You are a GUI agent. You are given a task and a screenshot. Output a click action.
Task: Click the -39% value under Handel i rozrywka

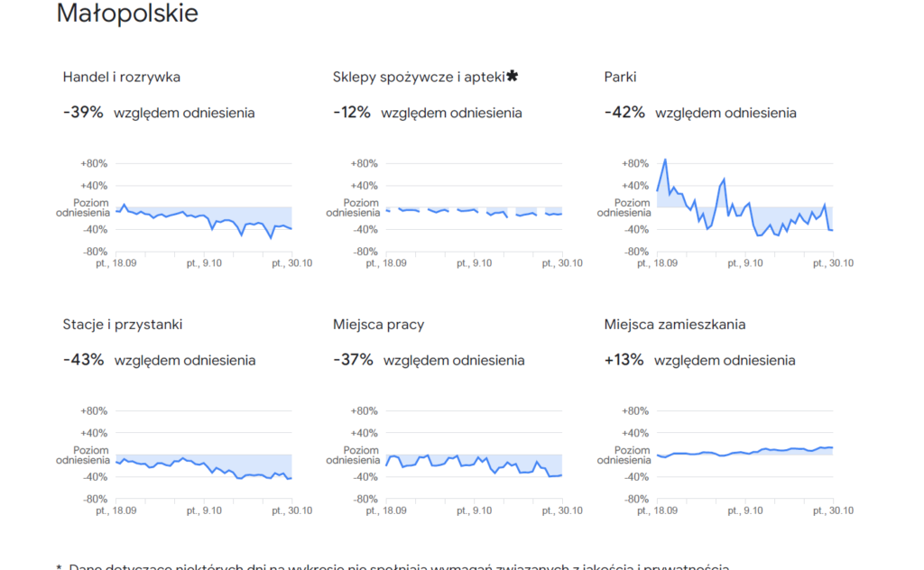[84, 113]
